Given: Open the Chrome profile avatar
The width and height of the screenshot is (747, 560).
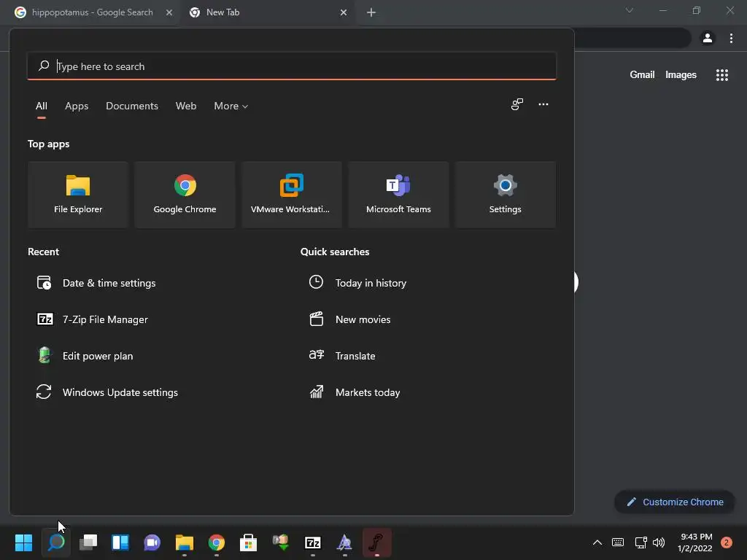Looking at the screenshot, I should 708,38.
